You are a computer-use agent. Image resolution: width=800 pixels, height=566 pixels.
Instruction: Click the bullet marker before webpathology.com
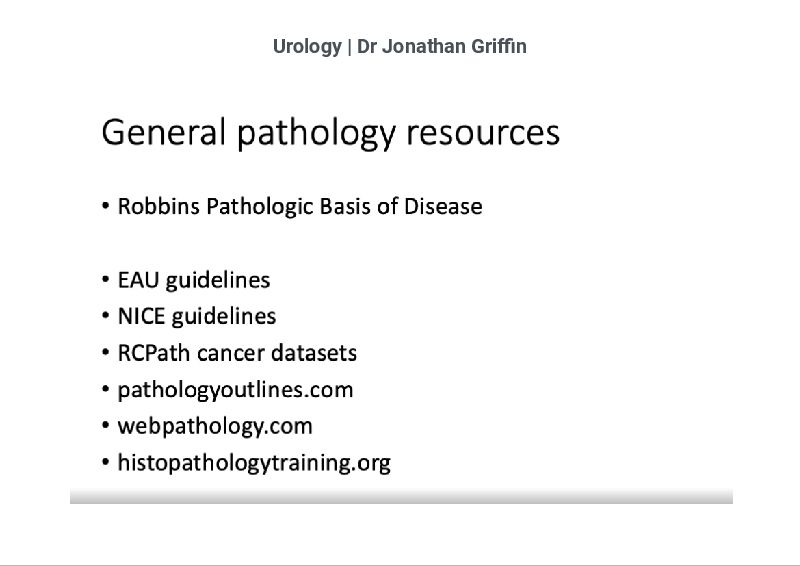coord(106,427)
